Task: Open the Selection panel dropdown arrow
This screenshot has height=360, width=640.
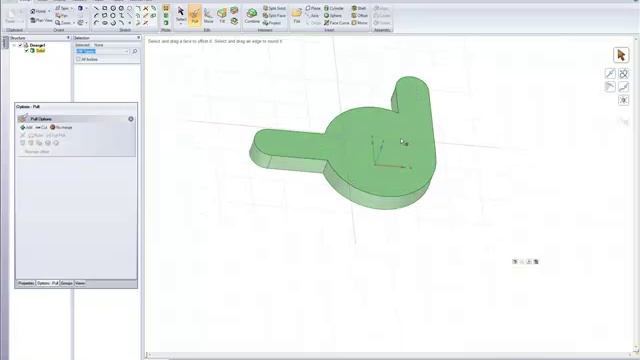Action: click(x=138, y=38)
